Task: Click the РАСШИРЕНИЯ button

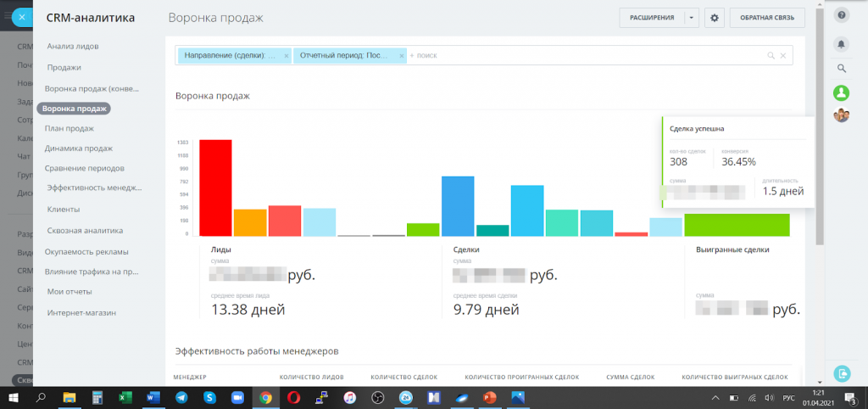Action: pyautogui.click(x=652, y=18)
